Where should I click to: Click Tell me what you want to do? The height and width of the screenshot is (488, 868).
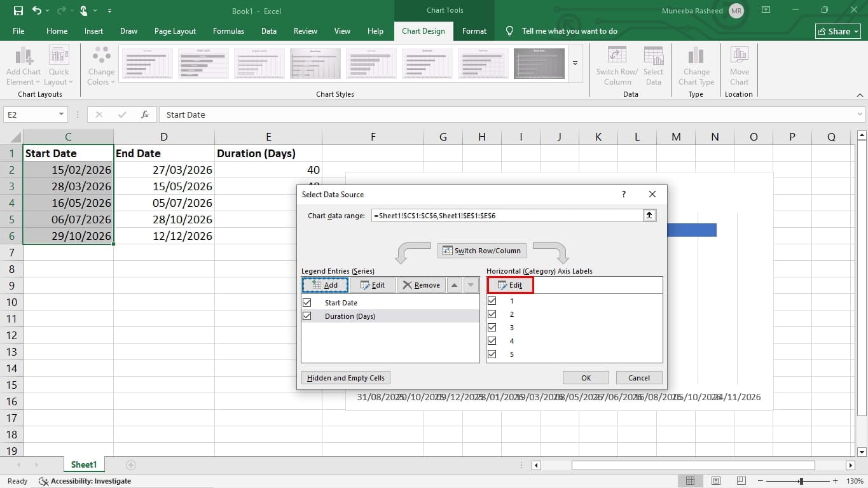point(569,31)
